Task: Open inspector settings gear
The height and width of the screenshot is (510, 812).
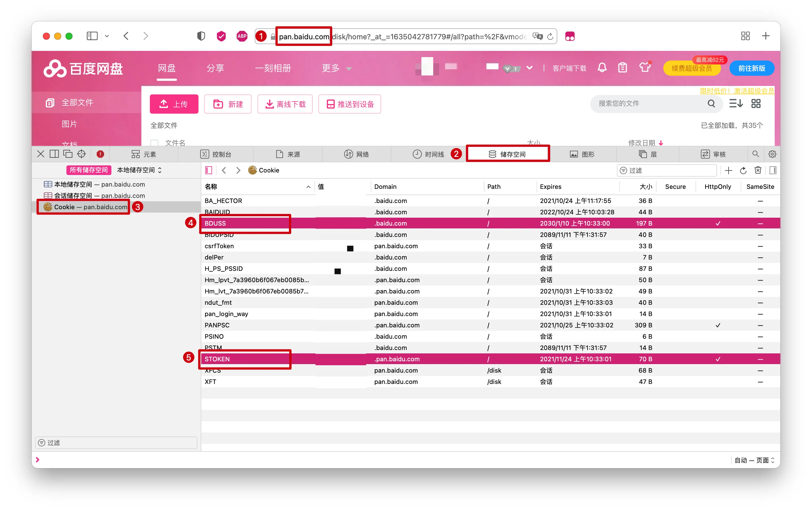Action: click(x=772, y=154)
